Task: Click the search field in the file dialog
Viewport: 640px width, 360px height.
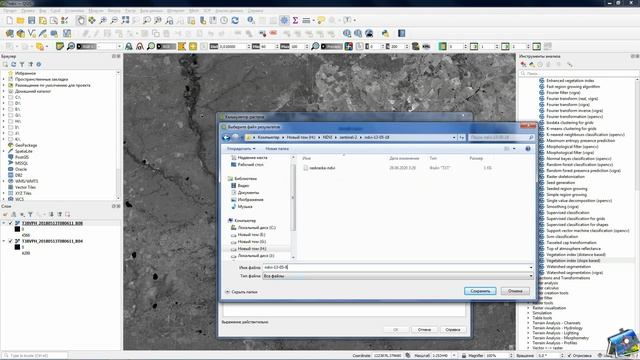Action: click(501, 138)
